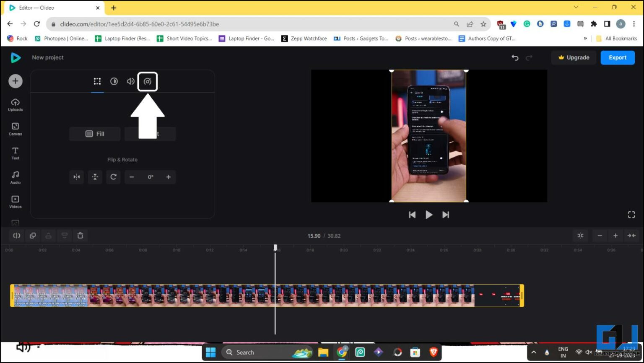Open the Videos sidebar section

point(15,201)
